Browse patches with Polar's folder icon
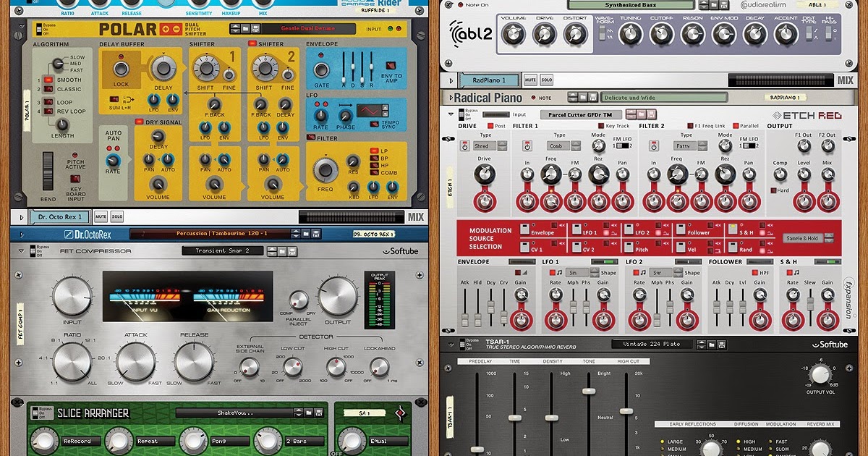The width and height of the screenshot is (868, 456). tap(245, 29)
